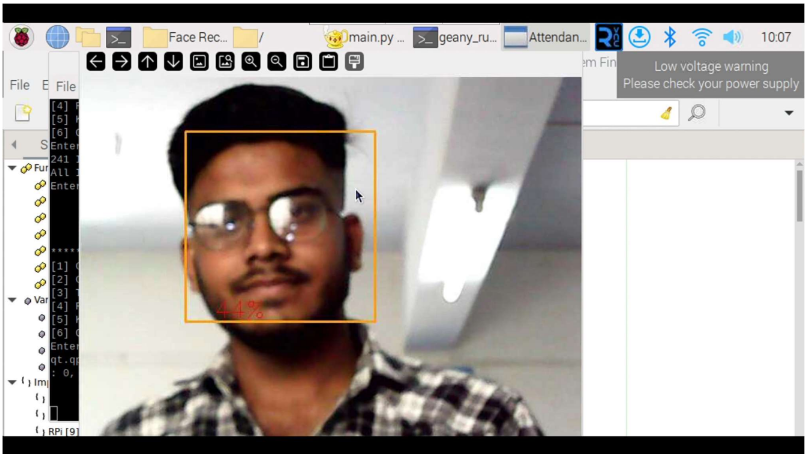Click the zoom in magnifier icon

click(x=251, y=62)
